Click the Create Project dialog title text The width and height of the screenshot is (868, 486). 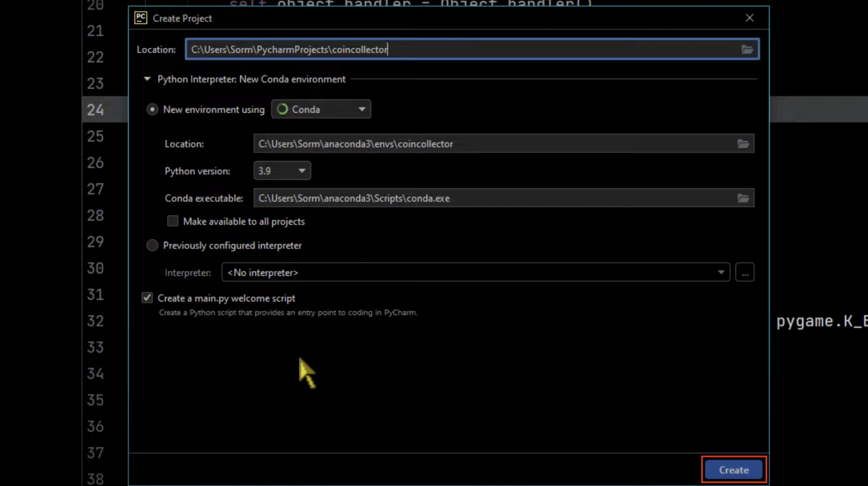(182, 18)
